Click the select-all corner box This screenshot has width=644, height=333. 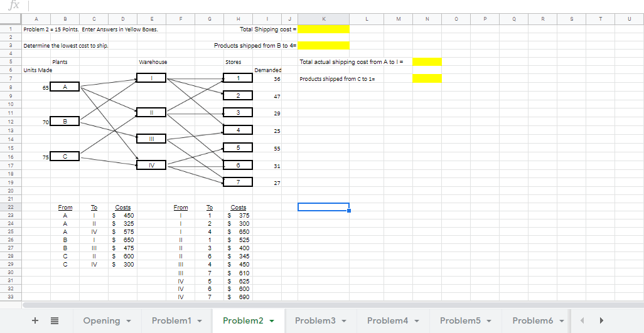click(x=11, y=19)
